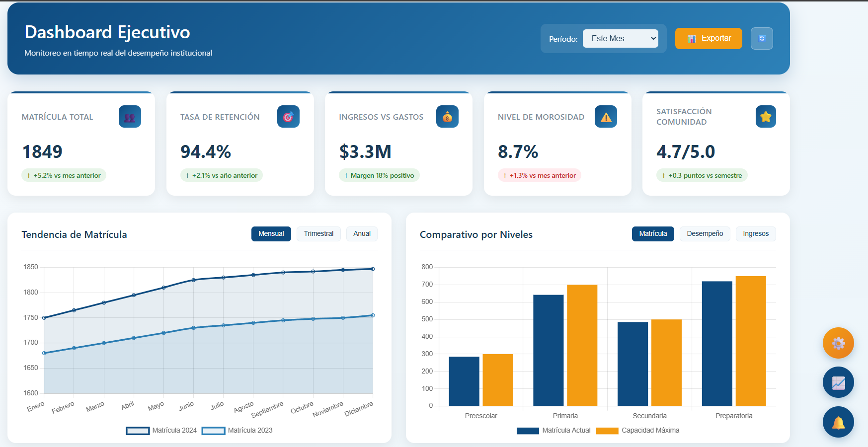Screen dimensions: 868x447
Task: Open the bell notifications floating button
Action: 838,422
